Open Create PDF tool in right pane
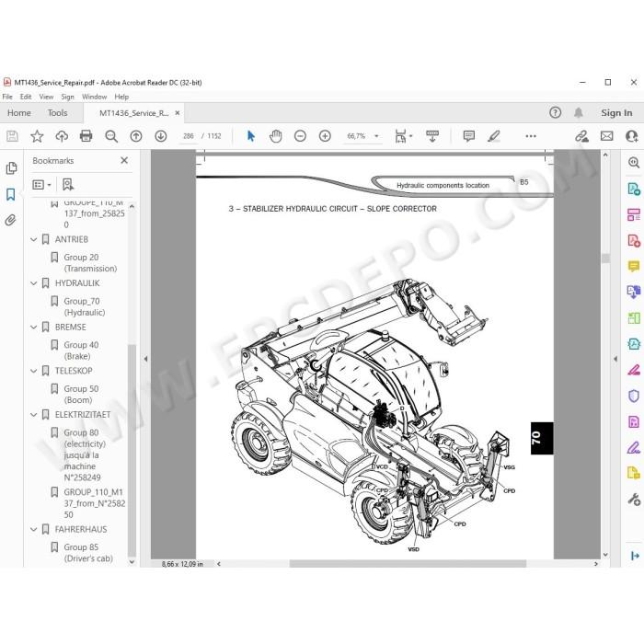Screen dimensions: 644x644 pyautogui.click(x=633, y=240)
